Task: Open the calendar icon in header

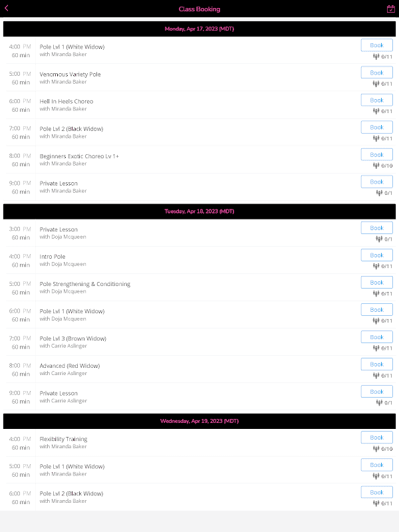Action: [391, 9]
